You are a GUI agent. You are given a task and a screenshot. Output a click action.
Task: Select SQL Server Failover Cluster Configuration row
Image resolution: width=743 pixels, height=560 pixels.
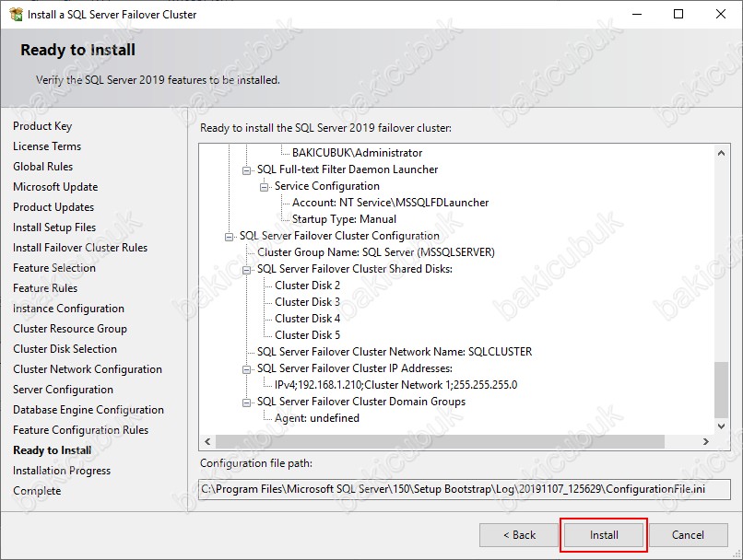339,236
